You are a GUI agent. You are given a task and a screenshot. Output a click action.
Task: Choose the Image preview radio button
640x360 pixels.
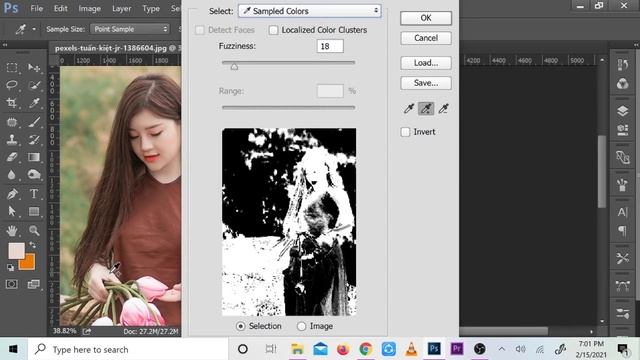301,326
